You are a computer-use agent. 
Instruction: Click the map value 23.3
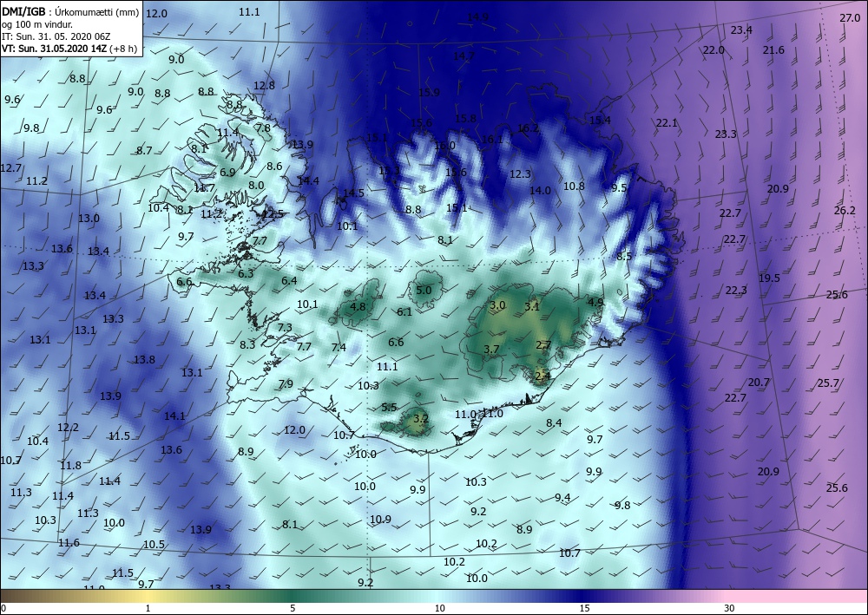pos(726,134)
